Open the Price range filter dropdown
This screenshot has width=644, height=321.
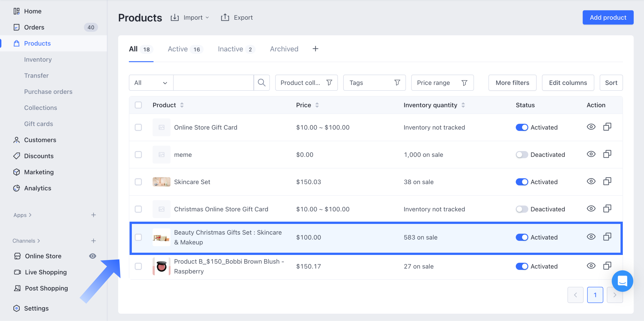pos(442,83)
